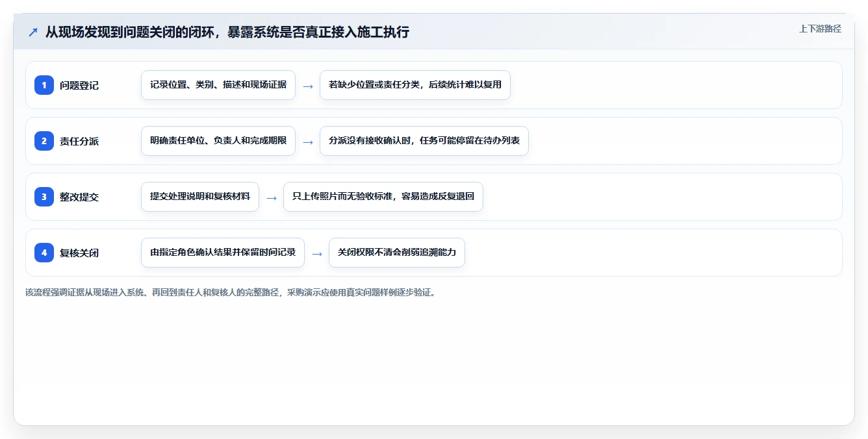Click the arrow in the 复核关闭 row
The height and width of the screenshot is (439, 868).
(x=317, y=253)
